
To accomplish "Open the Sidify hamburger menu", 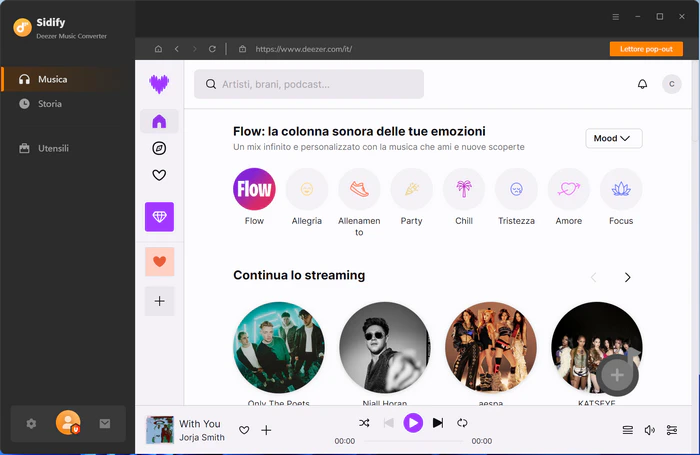I will pos(616,17).
